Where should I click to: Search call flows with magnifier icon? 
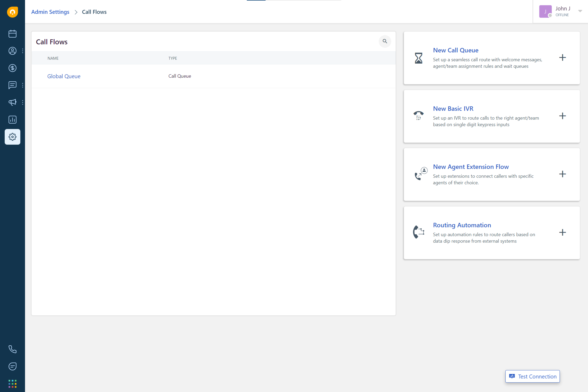(x=385, y=41)
